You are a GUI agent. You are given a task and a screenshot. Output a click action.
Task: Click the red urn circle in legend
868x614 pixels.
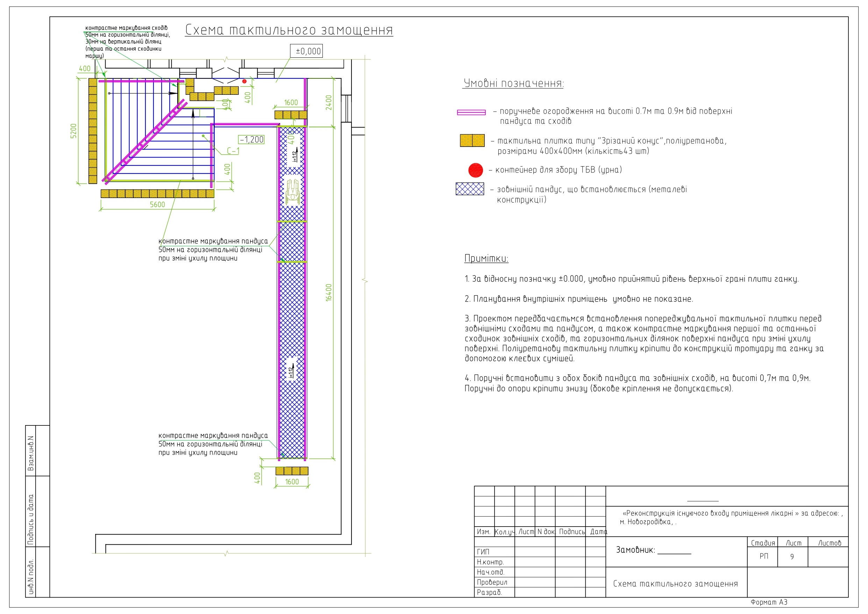click(475, 170)
